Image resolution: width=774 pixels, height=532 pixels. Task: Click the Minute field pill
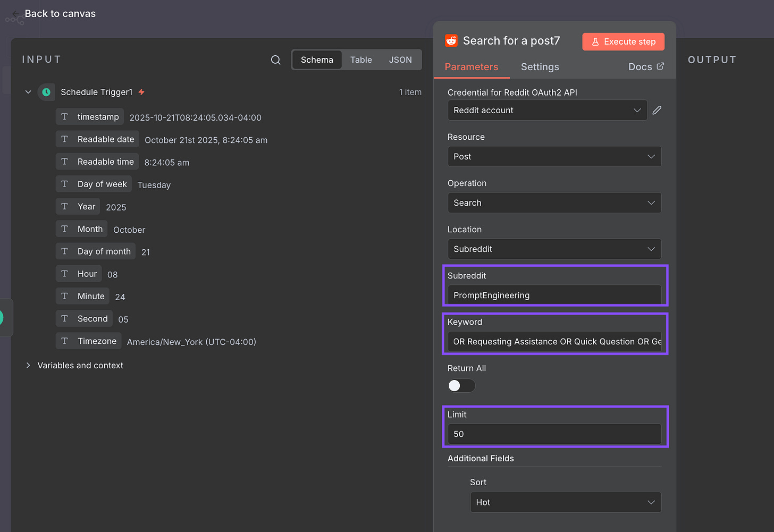tap(82, 296)
